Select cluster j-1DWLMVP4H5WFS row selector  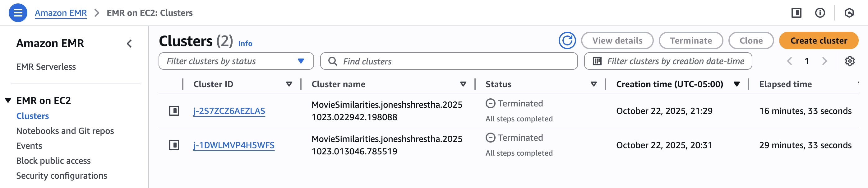point(174,145)
